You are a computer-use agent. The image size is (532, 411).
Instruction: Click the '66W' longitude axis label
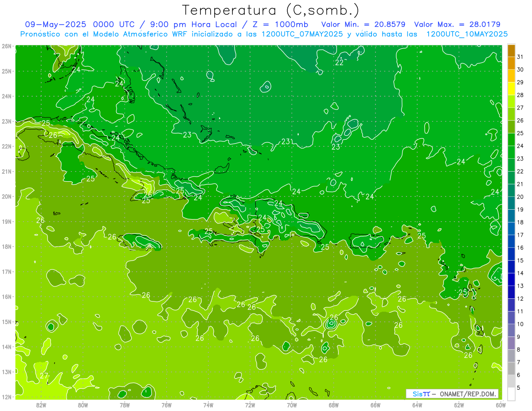coord(376,405)
